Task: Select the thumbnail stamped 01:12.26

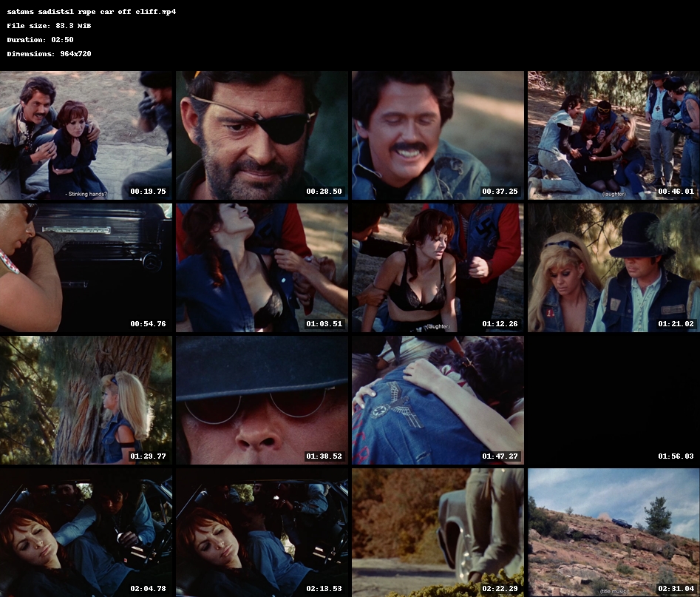Action: point(438,268)
